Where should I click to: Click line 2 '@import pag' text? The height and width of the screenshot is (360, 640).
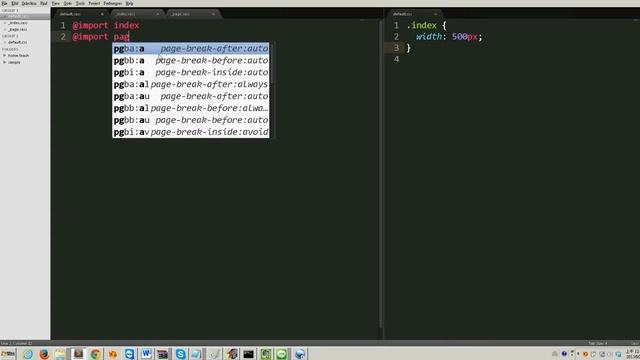pyautogui.click(x=101, y=37)
